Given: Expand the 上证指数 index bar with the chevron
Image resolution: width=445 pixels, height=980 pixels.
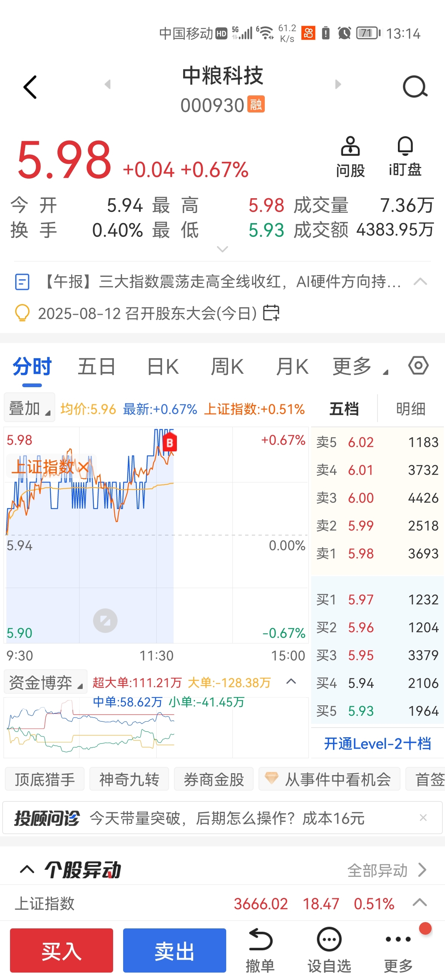Looking at the screenshot, I should coord(420,903).
